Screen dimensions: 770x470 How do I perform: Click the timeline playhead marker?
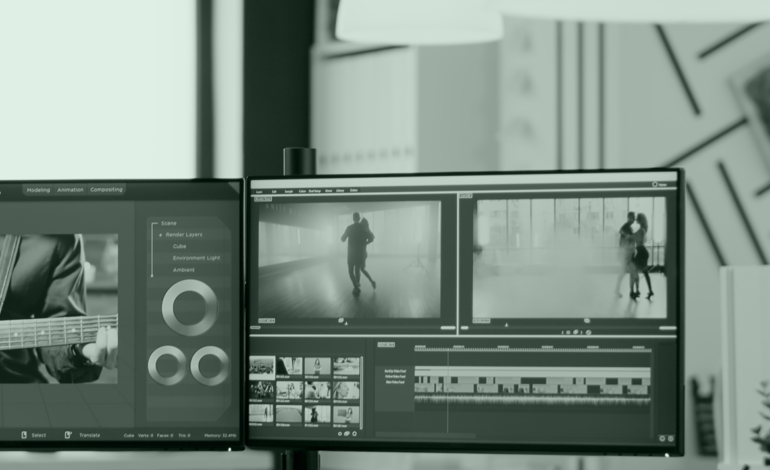click(447, 349)
